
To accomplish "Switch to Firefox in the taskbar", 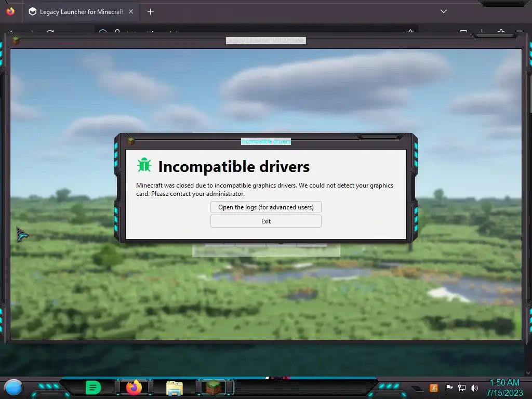I will click(x=134, y=388).
